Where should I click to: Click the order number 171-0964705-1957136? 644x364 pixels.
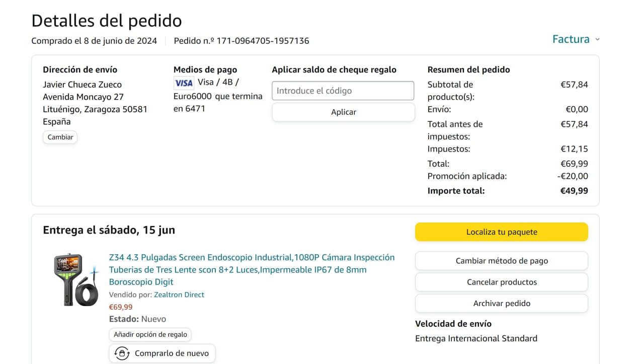263,41
